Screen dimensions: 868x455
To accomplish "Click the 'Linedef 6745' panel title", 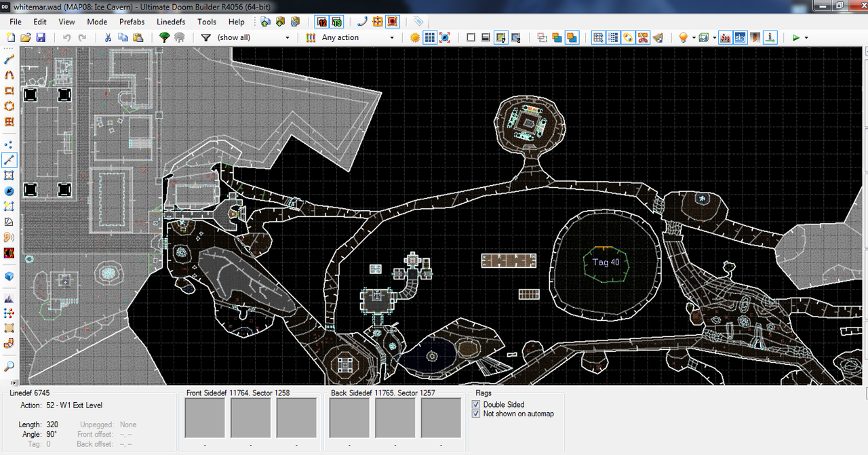I will click(x=29, y=393).
